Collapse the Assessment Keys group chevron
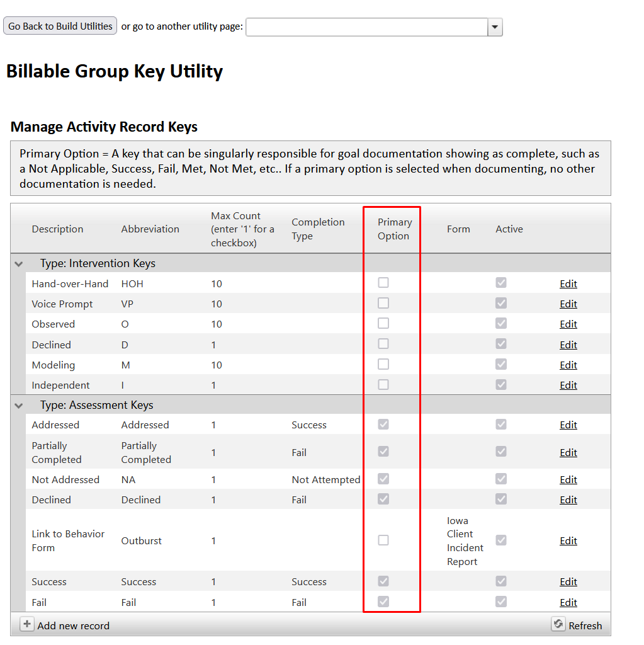The height and width of the screenshot is (645, 644). pyautogui.click(x=18, y=406)
